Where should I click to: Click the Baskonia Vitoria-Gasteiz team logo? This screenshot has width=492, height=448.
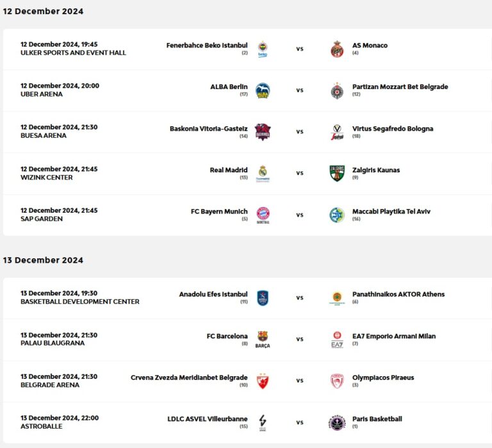pyautogui.click(x=263, y=131)
